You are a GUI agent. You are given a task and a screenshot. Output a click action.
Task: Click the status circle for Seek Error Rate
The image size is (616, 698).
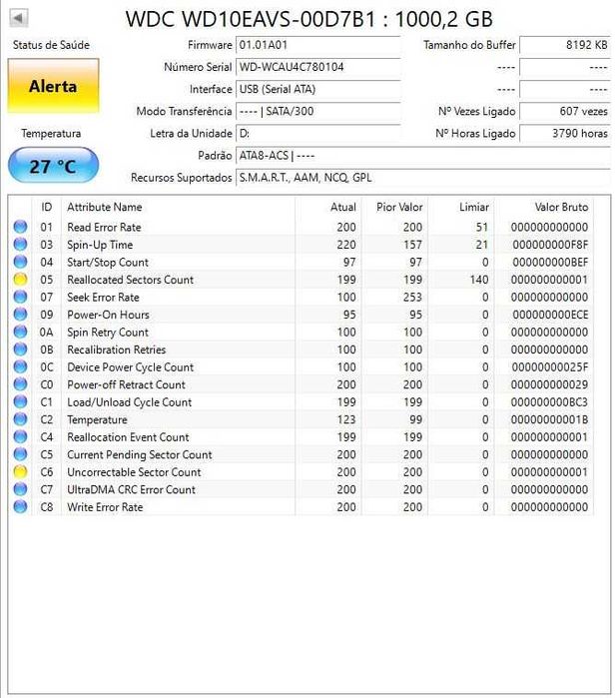[20, 297]
